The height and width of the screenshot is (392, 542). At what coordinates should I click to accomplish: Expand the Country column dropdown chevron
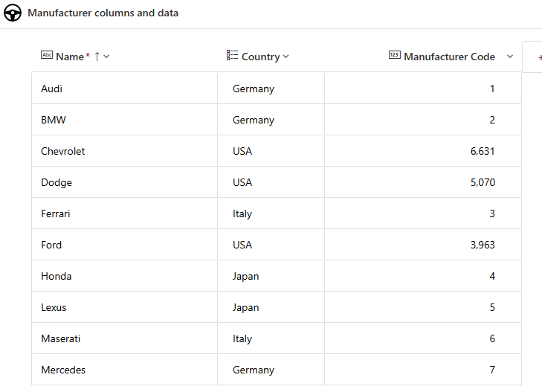click(286, 57)
